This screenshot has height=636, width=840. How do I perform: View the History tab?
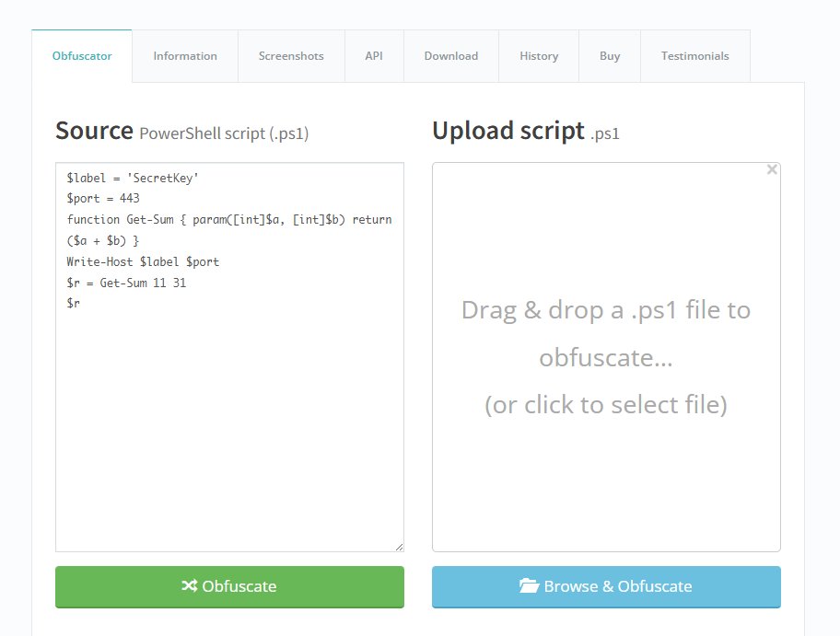[539, 55]
